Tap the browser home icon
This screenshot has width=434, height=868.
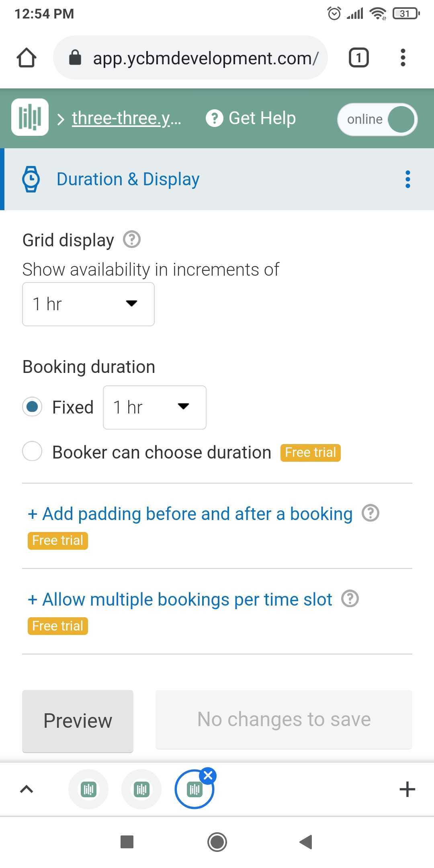click(x=27, y=57)
